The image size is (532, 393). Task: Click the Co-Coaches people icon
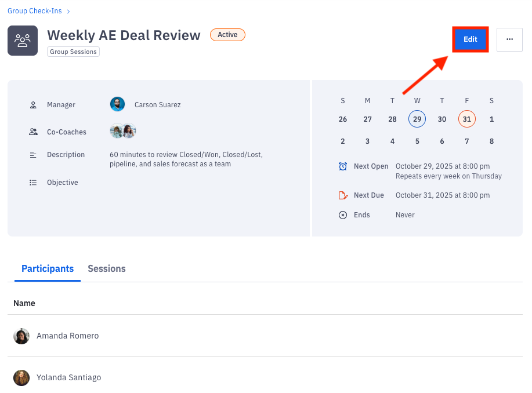click(x=33, y=132)
